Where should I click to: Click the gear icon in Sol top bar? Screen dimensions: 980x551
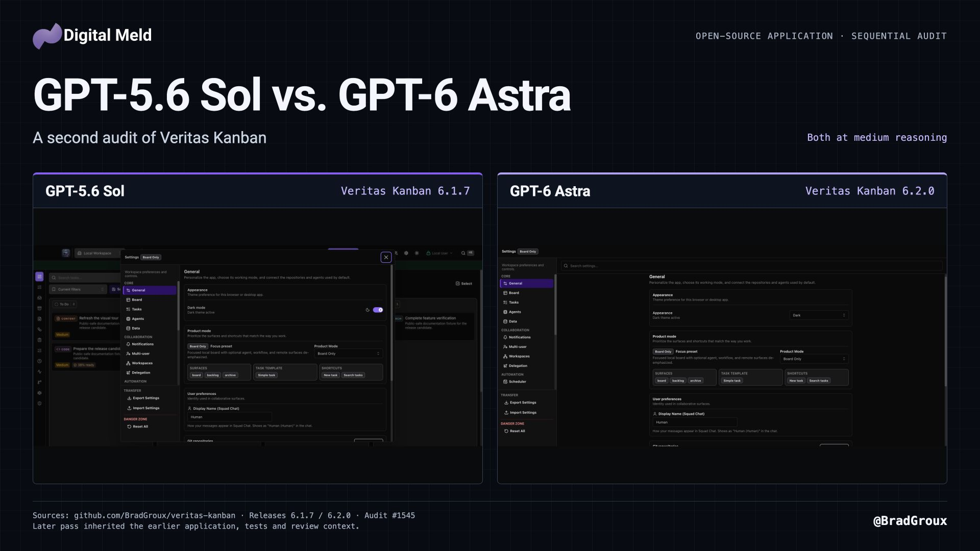[x=406, y=253]
